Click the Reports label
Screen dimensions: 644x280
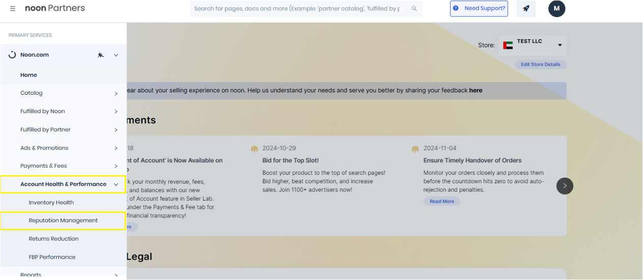pos(31,275)
